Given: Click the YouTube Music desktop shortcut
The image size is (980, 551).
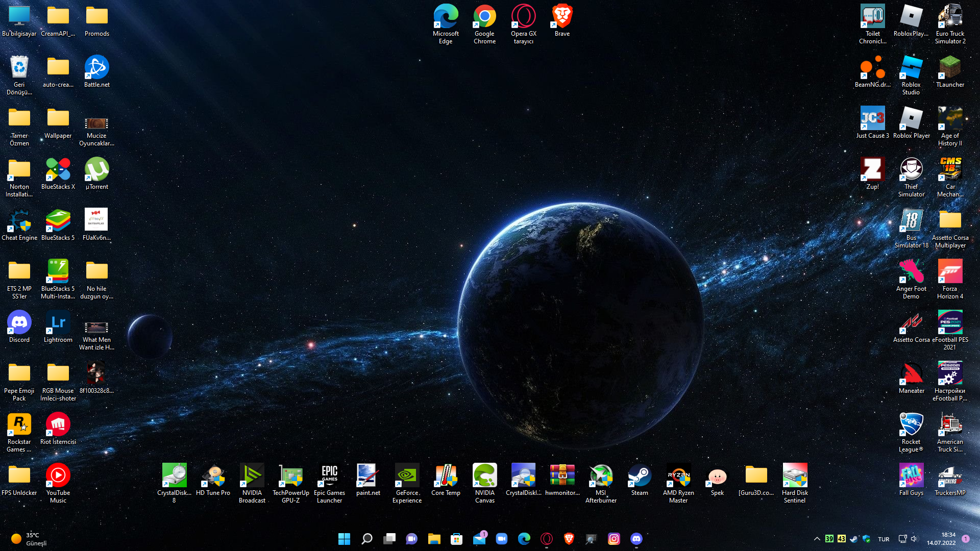Looking at the screenshot, I should [x=58, y=483].
